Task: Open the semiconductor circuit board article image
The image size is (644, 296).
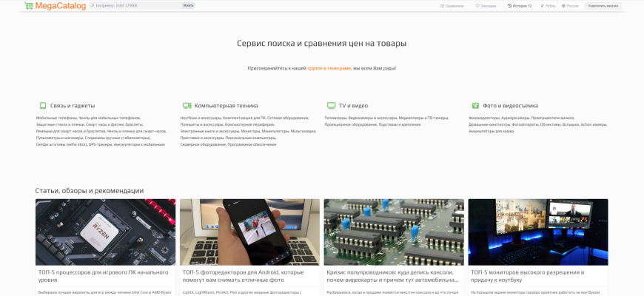Action: coord(394,232)
